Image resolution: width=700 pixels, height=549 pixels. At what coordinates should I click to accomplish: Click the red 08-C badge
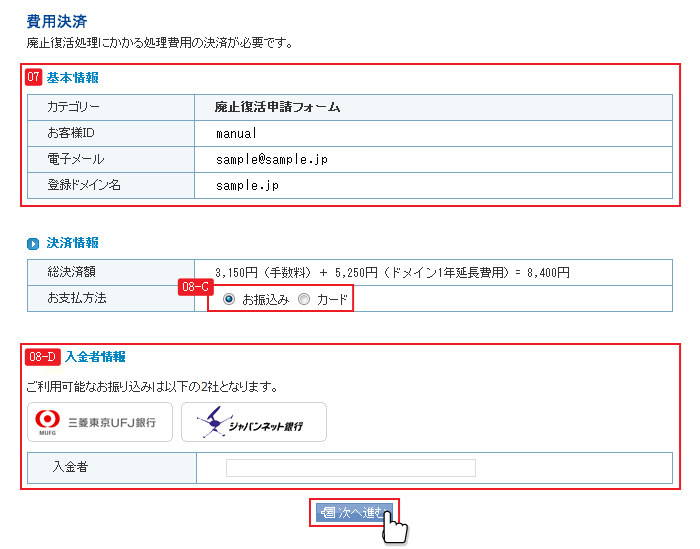point(193,287)
